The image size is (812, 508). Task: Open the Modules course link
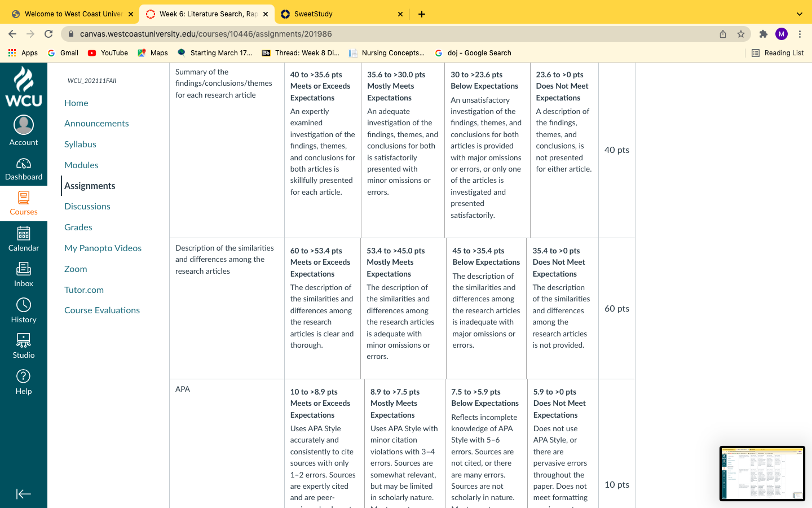[x=81, y=165]
